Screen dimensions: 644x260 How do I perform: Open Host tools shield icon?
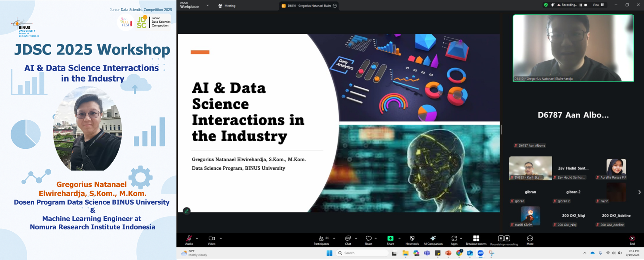tap(412, 240)
